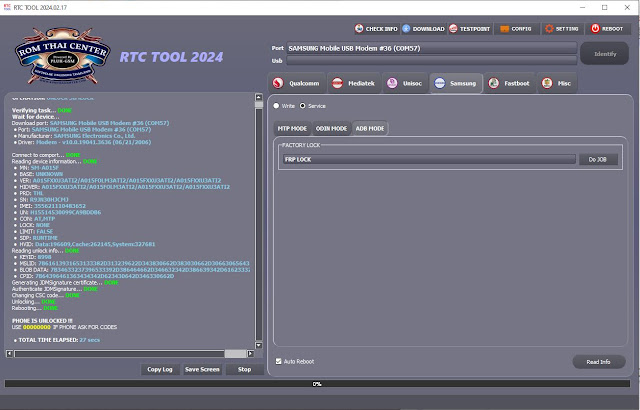This screenshot has height=410, width=640.
Task: Click the Read Info button
Action: [599, 361]
